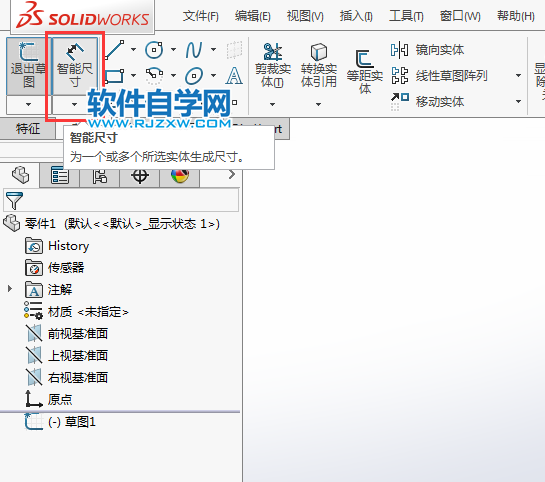Click Linear Sketch Pattern (线性草图阵列)
Image resolution: width=545 pixels, height=482 pixels.
click(440, 76)
